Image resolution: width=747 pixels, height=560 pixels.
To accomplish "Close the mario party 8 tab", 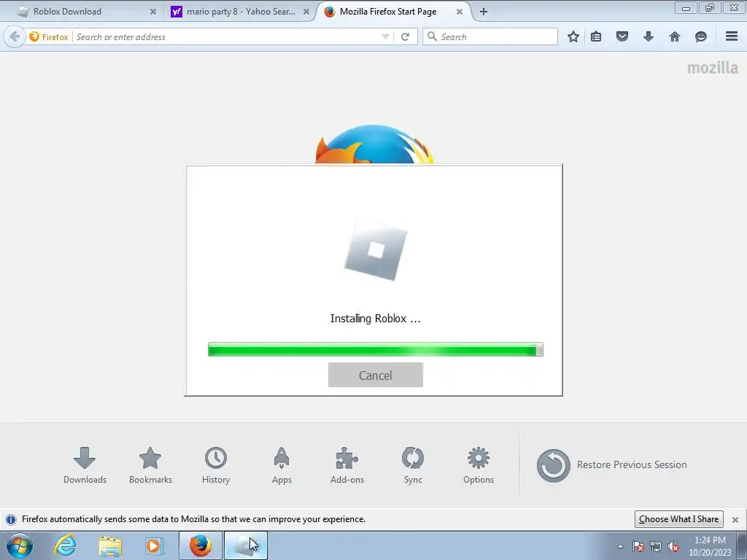I will pyautogui.click(x=306, y=12).
